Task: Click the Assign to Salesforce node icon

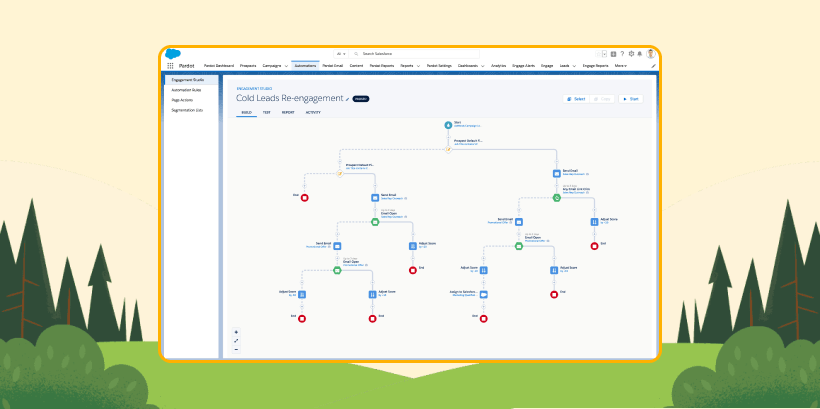Action: 483,295
